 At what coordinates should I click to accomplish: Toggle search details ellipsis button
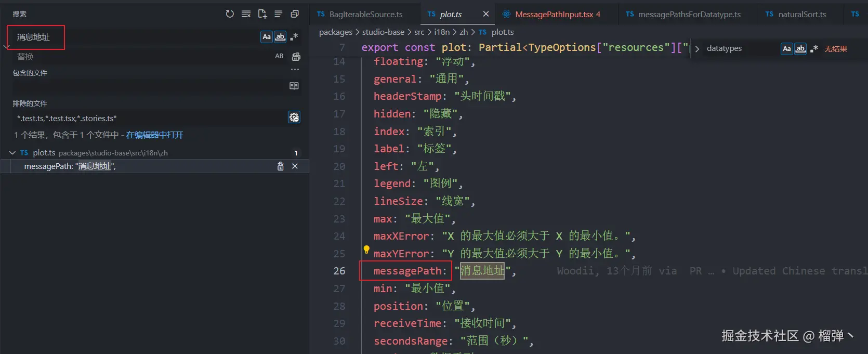pos(295,69)
